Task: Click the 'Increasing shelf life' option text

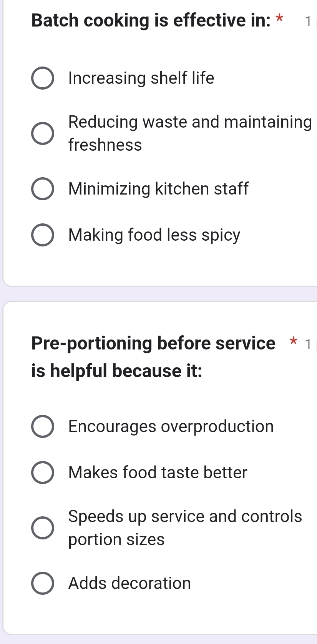Action: tap(141, 78)
